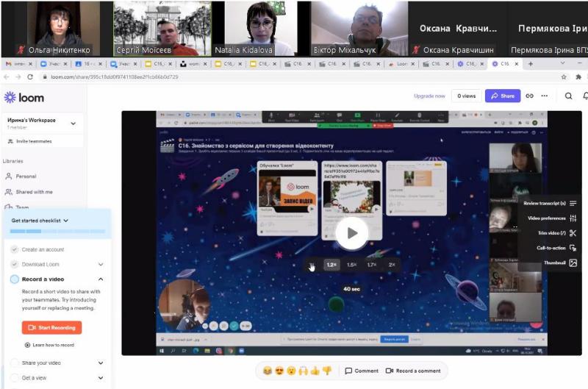Viewport: 588px width, 389px height.
Task: Open the three-dot more options menu
Action: click(545, 96)
